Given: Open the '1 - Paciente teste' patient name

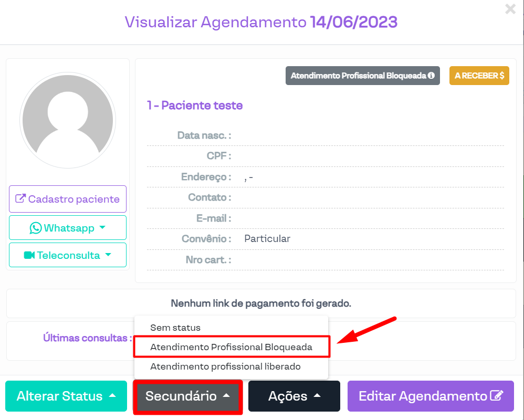Looking at the screenshot, I should (195, 106).
